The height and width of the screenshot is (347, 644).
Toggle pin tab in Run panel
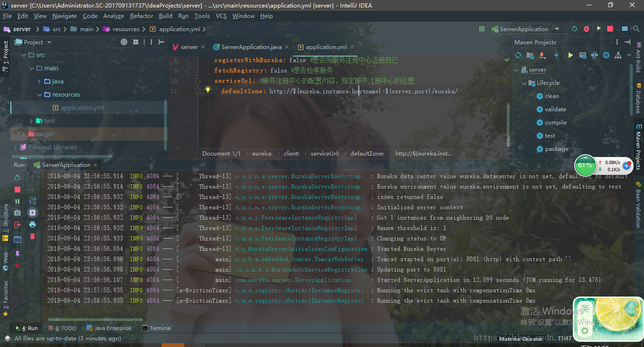point(17,254)
